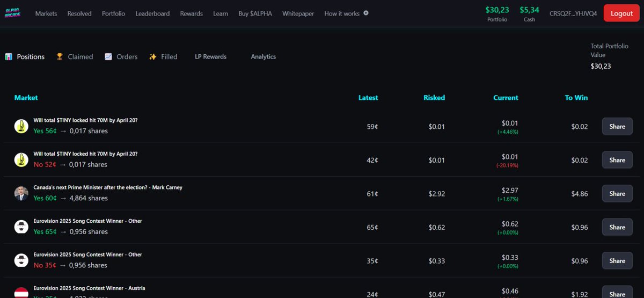Click the Risked column header

pyautogui.click(x=434, y=98)
